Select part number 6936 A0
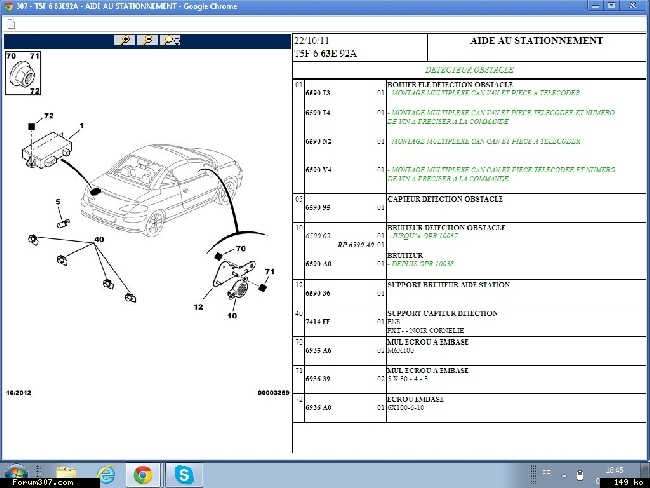Viewport: 650px width, 488px height. (318, 408)
